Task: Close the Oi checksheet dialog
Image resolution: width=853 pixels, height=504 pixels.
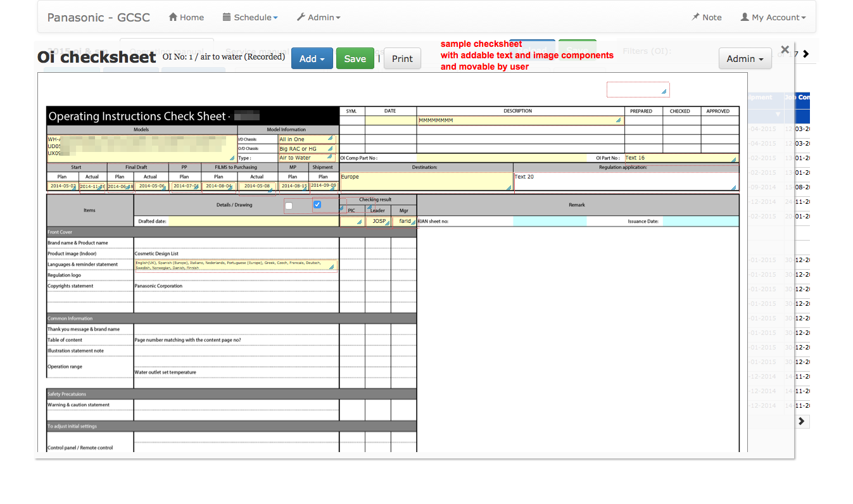Action: [785, 49]
